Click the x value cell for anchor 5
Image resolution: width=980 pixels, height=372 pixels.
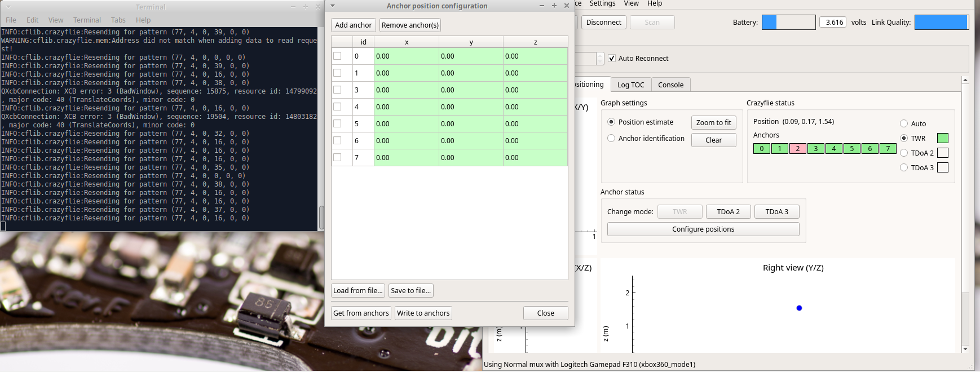pyautogui.click(x=406, y=123)
